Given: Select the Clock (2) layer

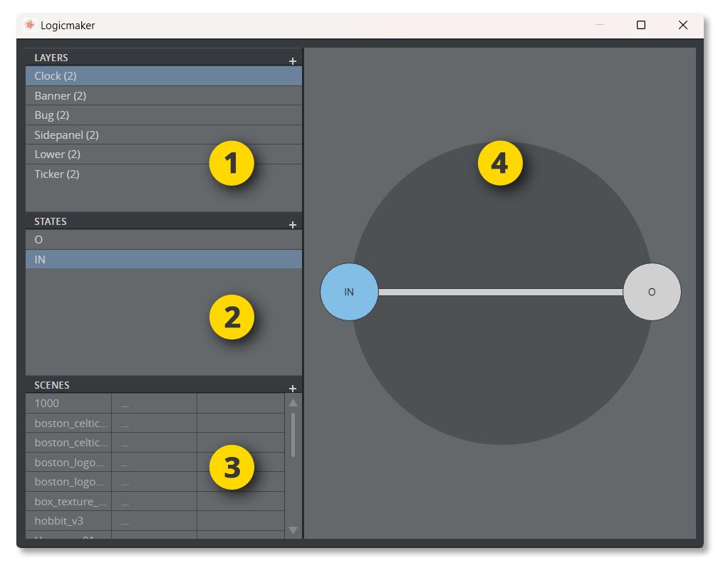Looking at the screenshot, I should click(x=56, y=76).
